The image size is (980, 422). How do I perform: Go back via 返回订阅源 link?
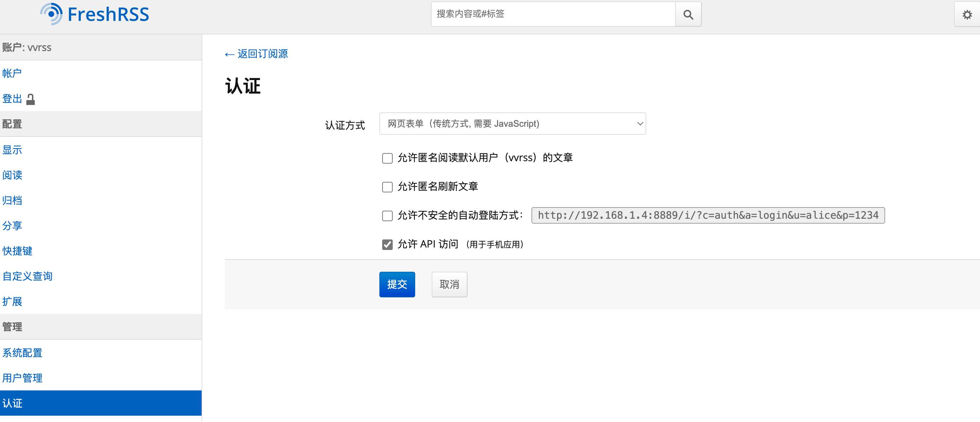(256, 54)
